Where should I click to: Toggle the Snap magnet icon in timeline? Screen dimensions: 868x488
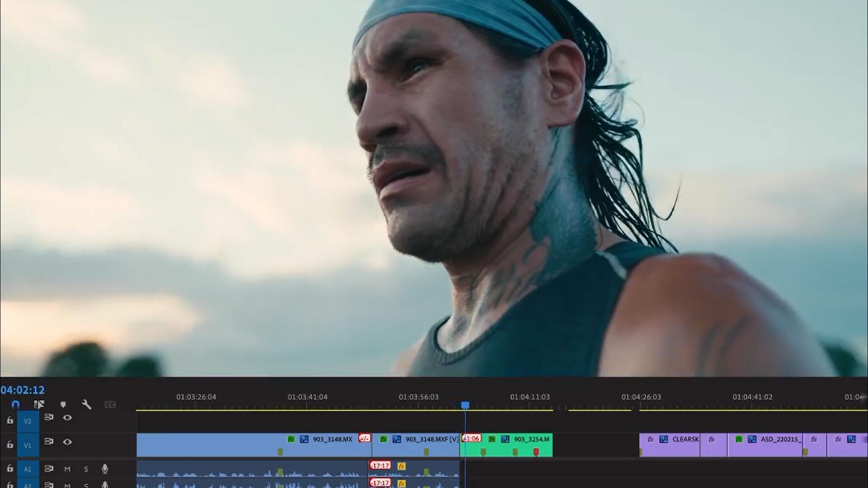(x=16, y=404)
